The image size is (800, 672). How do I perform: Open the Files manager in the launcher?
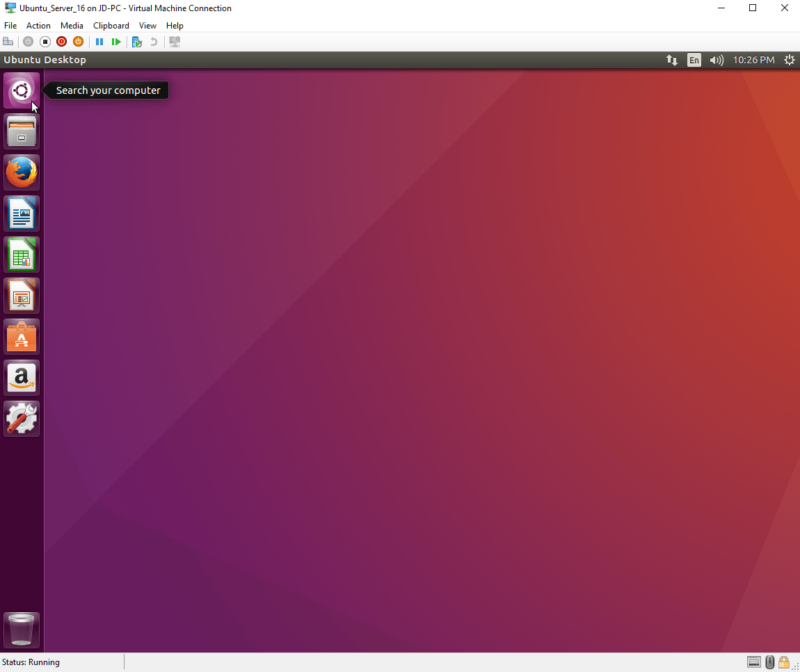(22, 131)
